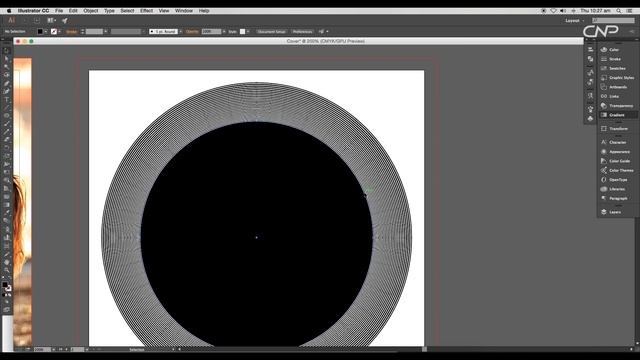640x360 pixels.
Task: Click the GPU Performance rocket icon
Action: point(64,20)
